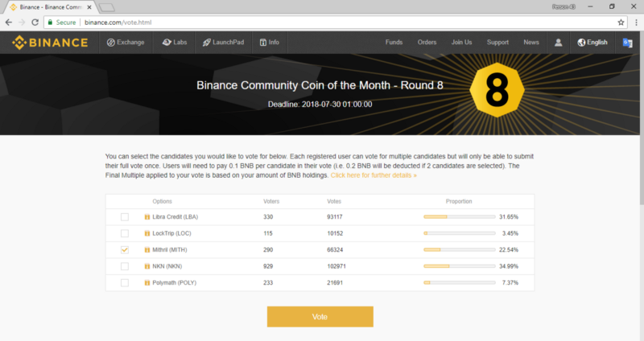Click 'Polymath (POLY)' option text
The height and width of the screenshot is (341, 644).
[174, 282]
